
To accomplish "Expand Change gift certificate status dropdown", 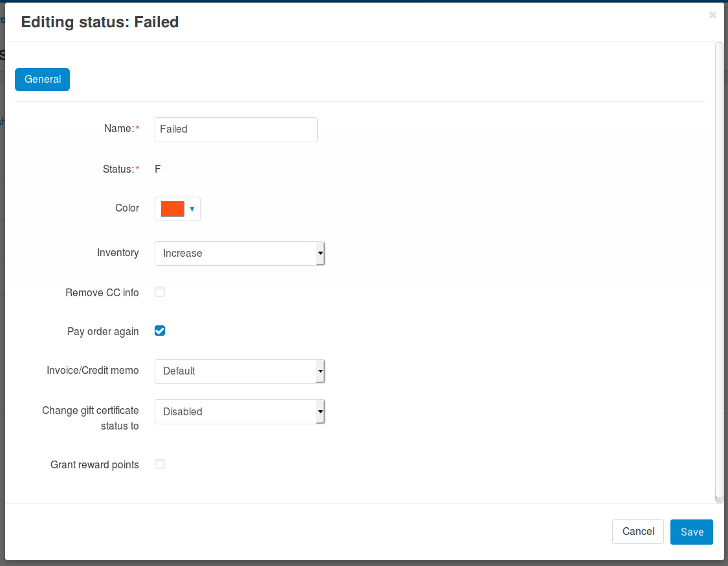I will click(x=239, y=411).
